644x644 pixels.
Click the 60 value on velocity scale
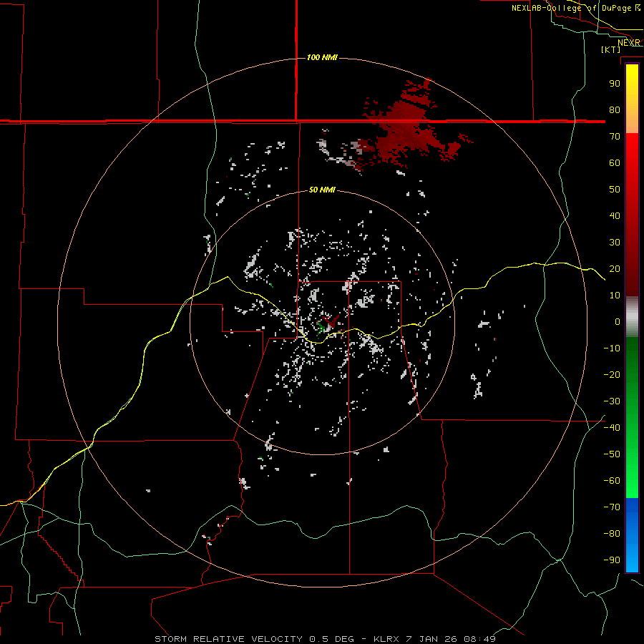click(615, 163)
